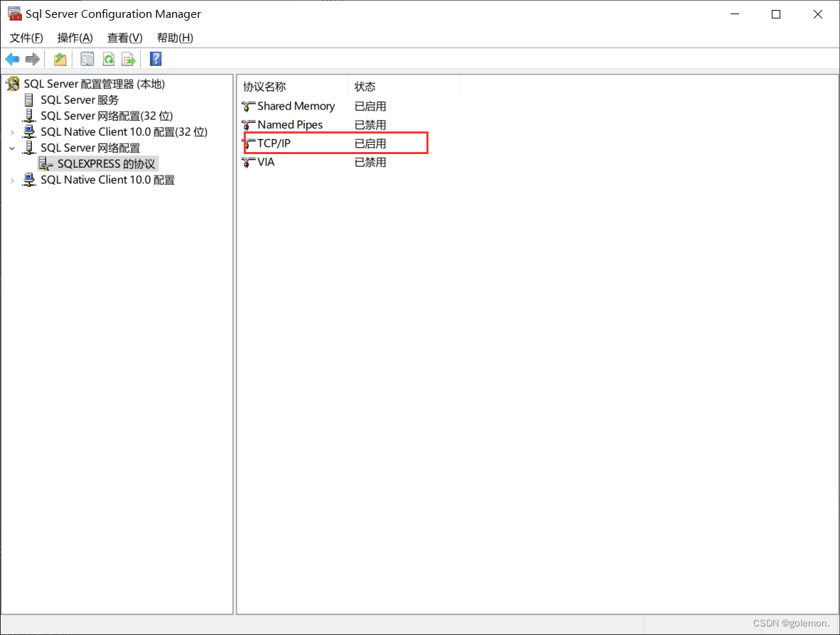Expand SQL Native Client 10.0 配置(32 位) node
840x635 pixels.
pyautogui.click(x=12, y=132)
